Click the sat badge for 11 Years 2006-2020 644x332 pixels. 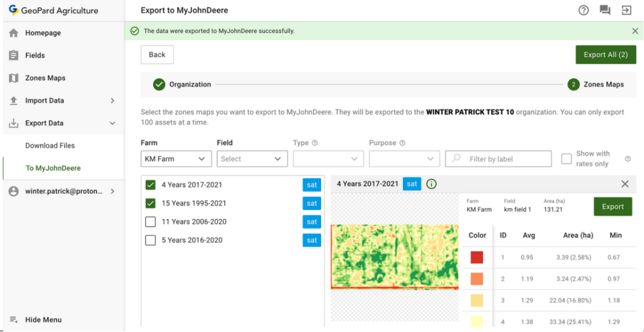pyautogui.click(x=312, y=222)
